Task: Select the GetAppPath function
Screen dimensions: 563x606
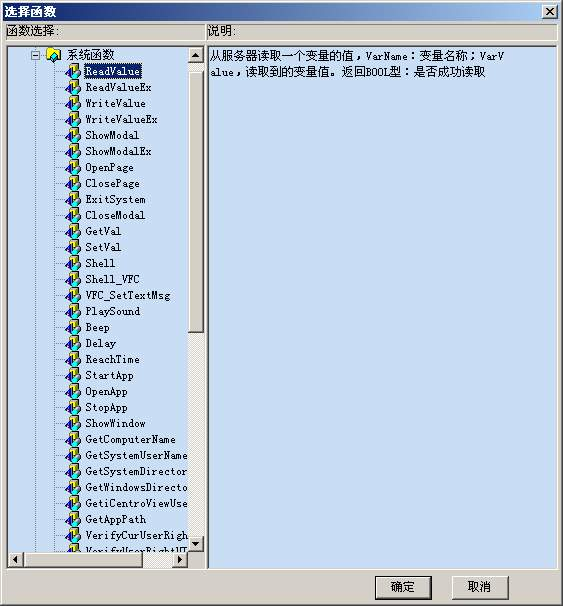Action: [116, 519]
